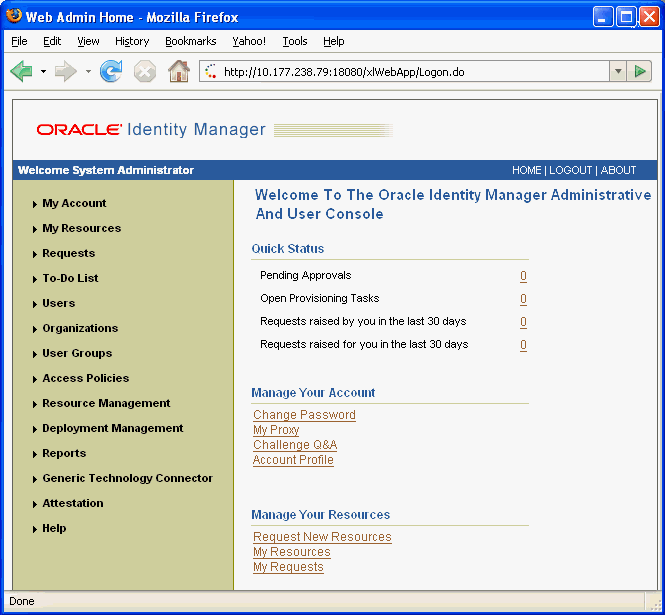
Task: Open the Yahoo! menu
Action: point(249,41)
